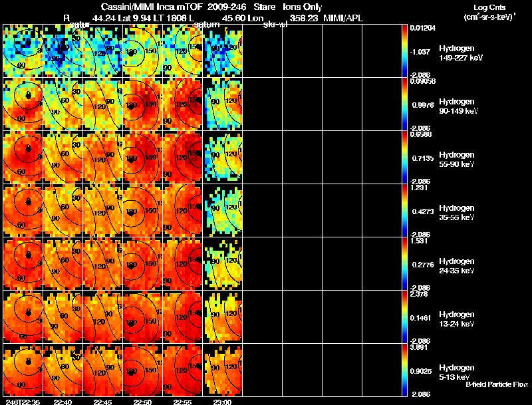Click the 'Hydrogen 55-90 keV' label
This screenshot has width=532, height=405.
click(x=457, y=160)
